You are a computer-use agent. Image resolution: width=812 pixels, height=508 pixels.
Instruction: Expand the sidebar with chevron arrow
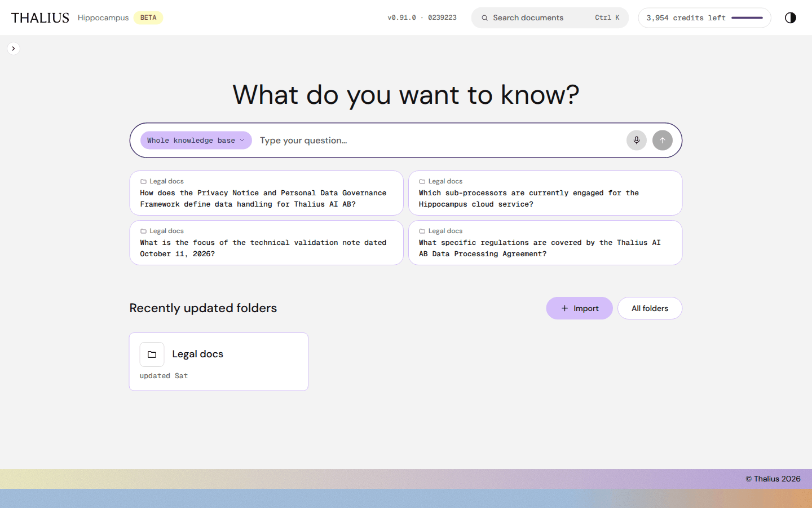tap(14, 49)
